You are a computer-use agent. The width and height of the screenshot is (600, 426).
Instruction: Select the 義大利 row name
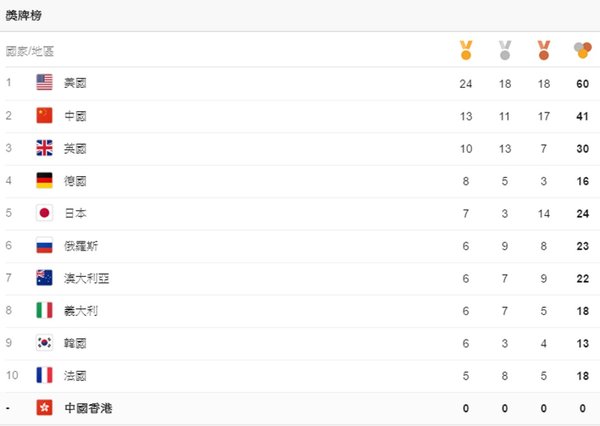81,311
